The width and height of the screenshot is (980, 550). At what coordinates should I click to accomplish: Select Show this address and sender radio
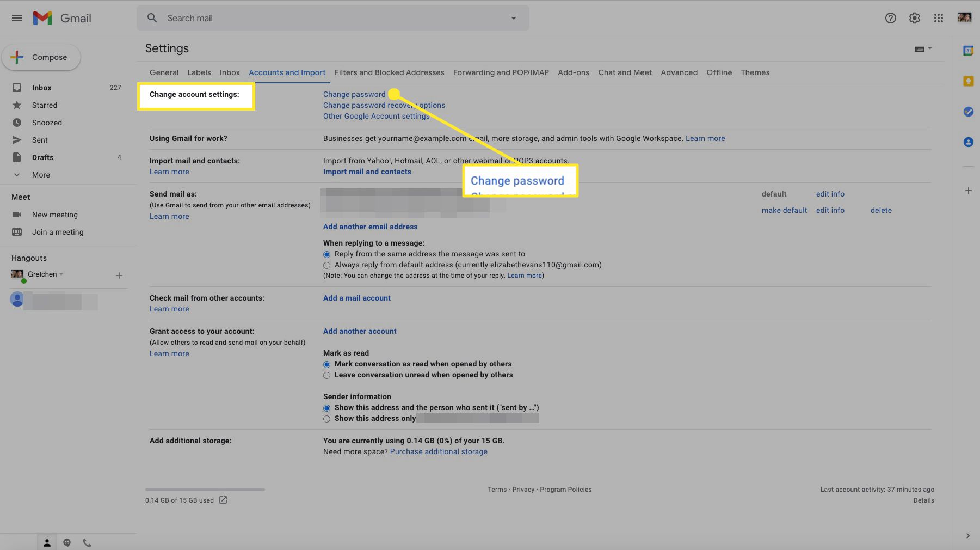[x=326, y=408]
